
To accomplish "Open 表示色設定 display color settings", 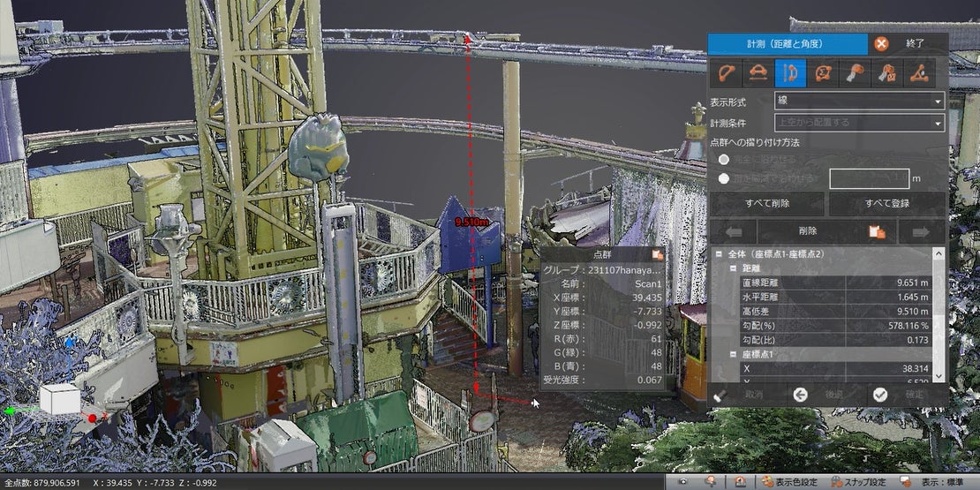I will tap(790, 482).
